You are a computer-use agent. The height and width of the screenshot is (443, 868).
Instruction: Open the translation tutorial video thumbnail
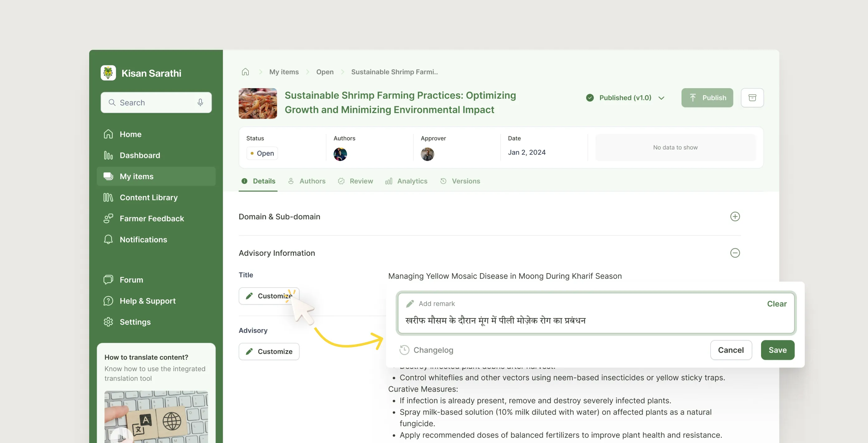click(x=156, y=417)
